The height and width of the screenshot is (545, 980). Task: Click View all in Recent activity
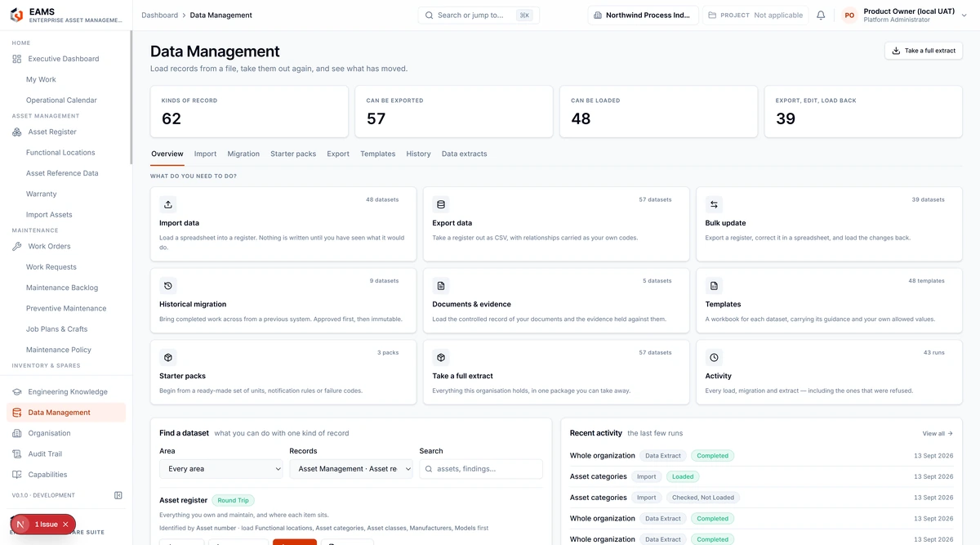click(x=938, y=434)
